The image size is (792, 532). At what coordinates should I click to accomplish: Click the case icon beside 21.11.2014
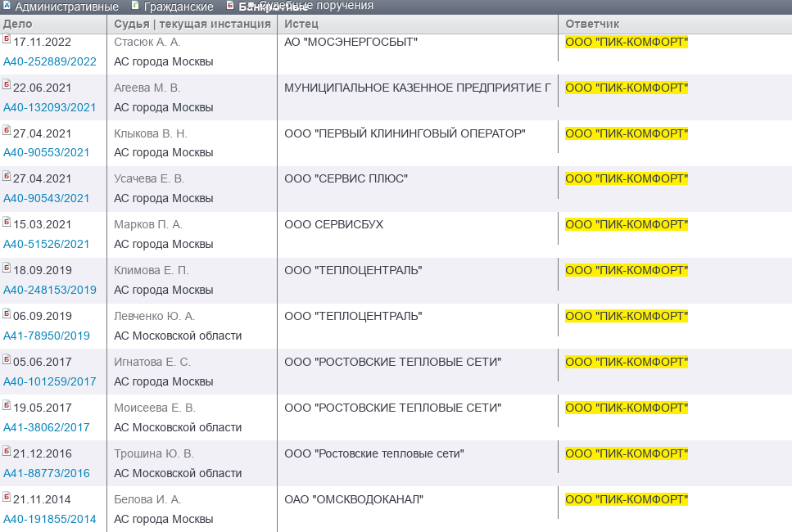(x=7, y=498)
